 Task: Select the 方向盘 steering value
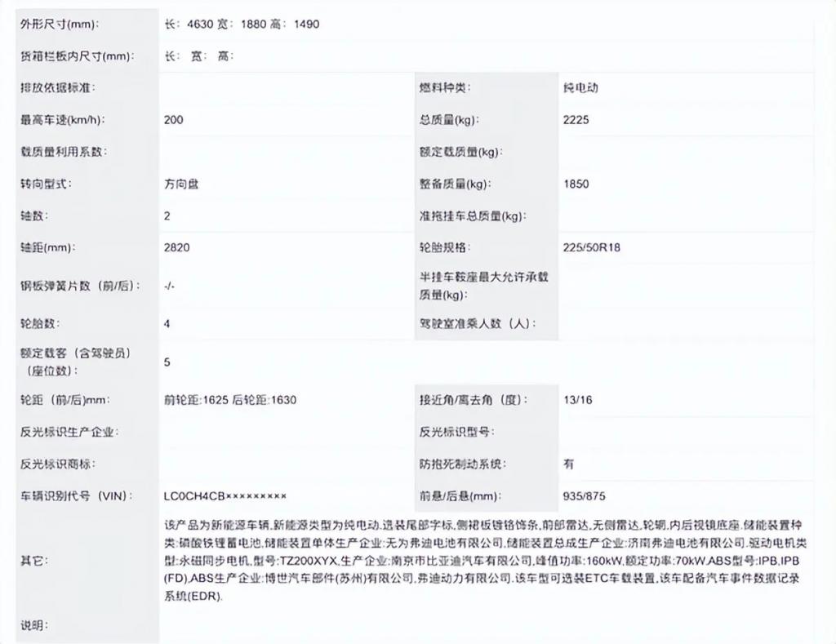click(181, 184)
